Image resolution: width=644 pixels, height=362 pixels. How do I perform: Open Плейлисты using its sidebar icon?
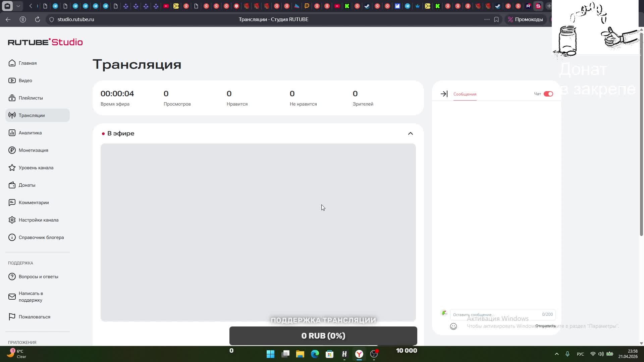coord(12,98)
